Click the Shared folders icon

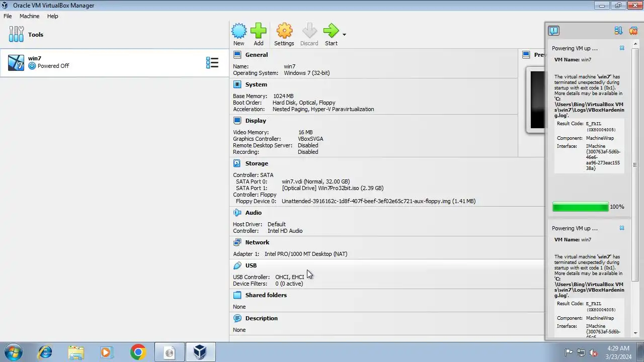pos(237,295)
